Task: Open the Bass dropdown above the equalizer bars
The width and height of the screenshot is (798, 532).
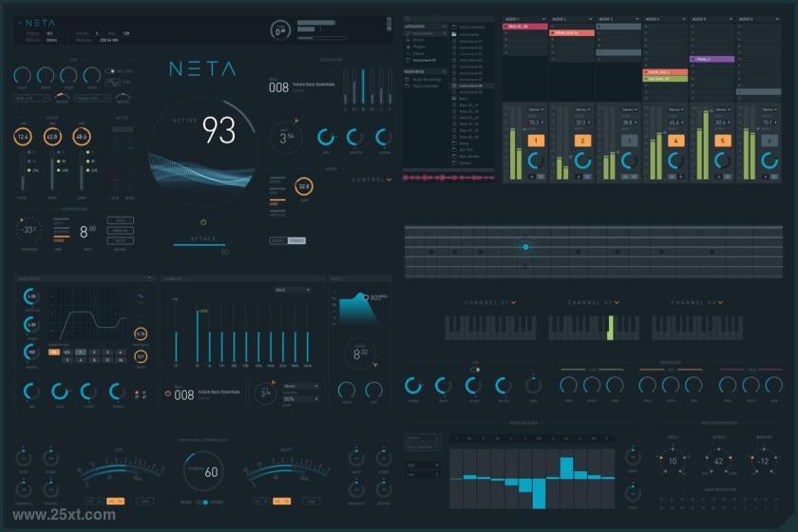Action: (293, 290)
